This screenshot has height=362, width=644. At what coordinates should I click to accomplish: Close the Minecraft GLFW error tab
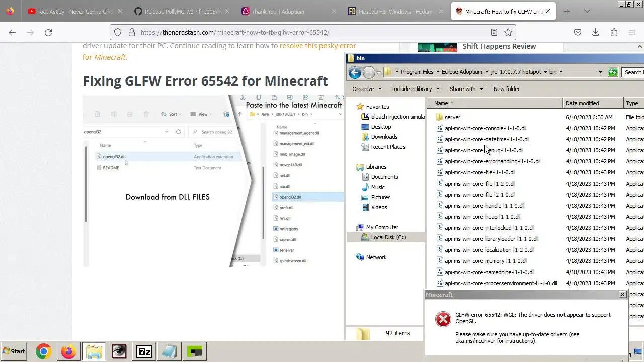tap(548, 11)
